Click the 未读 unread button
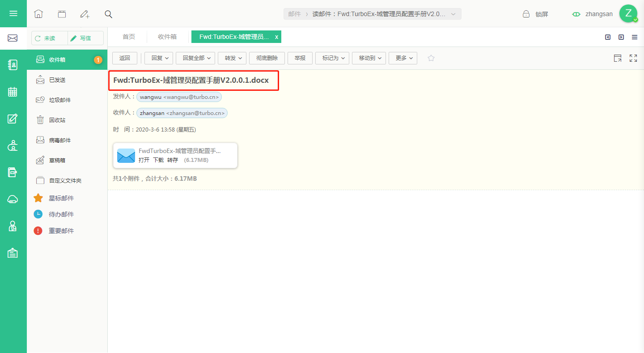Screen dimensions: 644x353 (50, 38)
